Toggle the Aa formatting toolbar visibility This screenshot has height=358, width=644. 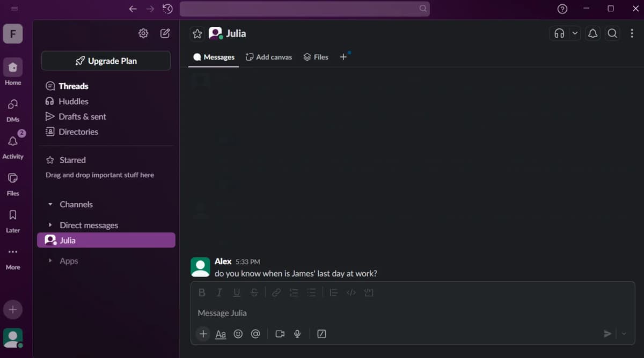click(x=221, y=334)
